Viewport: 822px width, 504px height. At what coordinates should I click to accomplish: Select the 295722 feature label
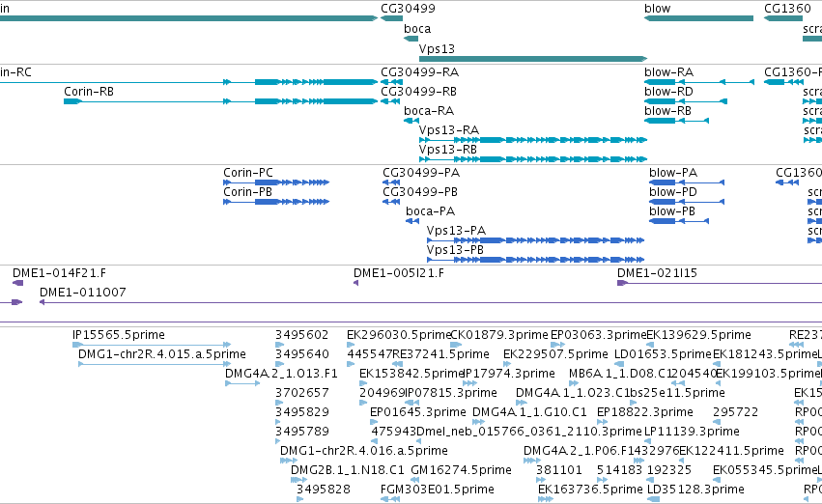[735, 412]
